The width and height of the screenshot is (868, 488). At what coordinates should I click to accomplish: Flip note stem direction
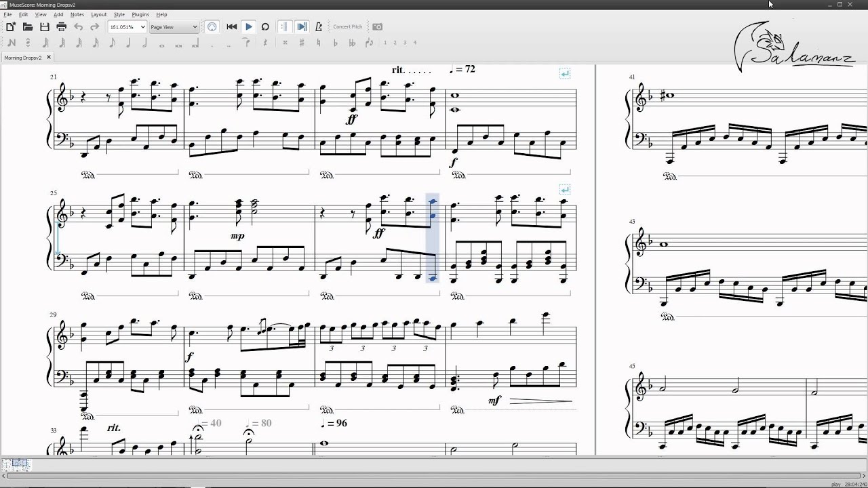tap(369, 43)
